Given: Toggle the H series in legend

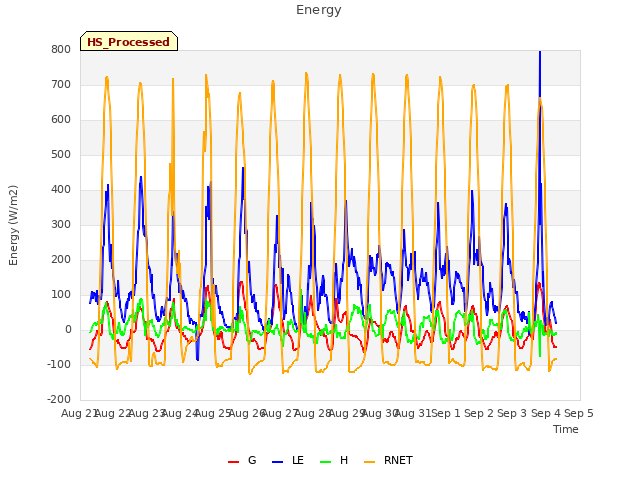Looking at the screenshot, I should [334, 460].
